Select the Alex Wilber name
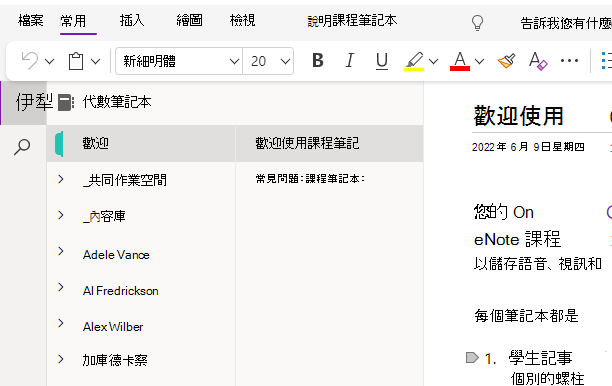 click(x=113, y=327)
